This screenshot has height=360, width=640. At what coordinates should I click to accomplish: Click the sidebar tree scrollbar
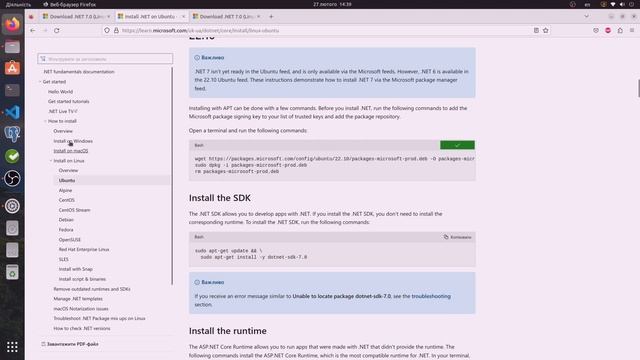tap(172, 176)
